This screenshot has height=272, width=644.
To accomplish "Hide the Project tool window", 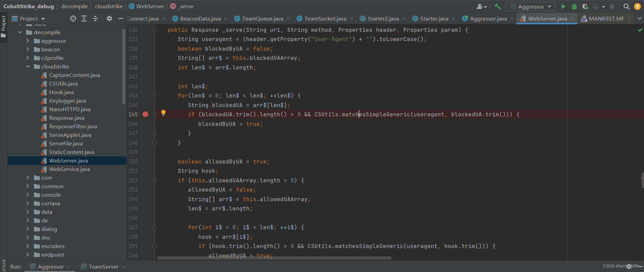I will 120,18.
